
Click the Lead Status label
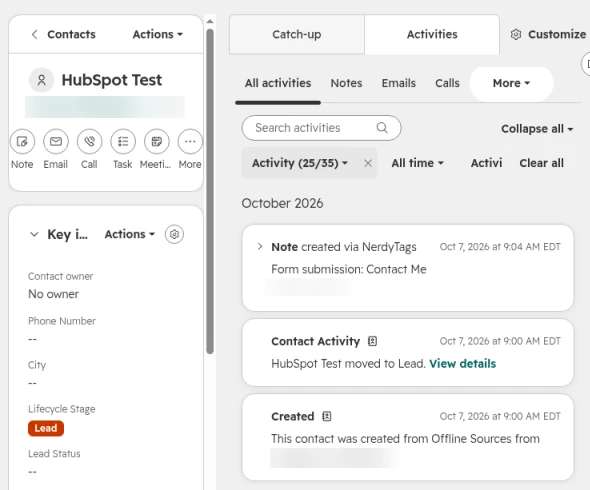click(54, 453)
